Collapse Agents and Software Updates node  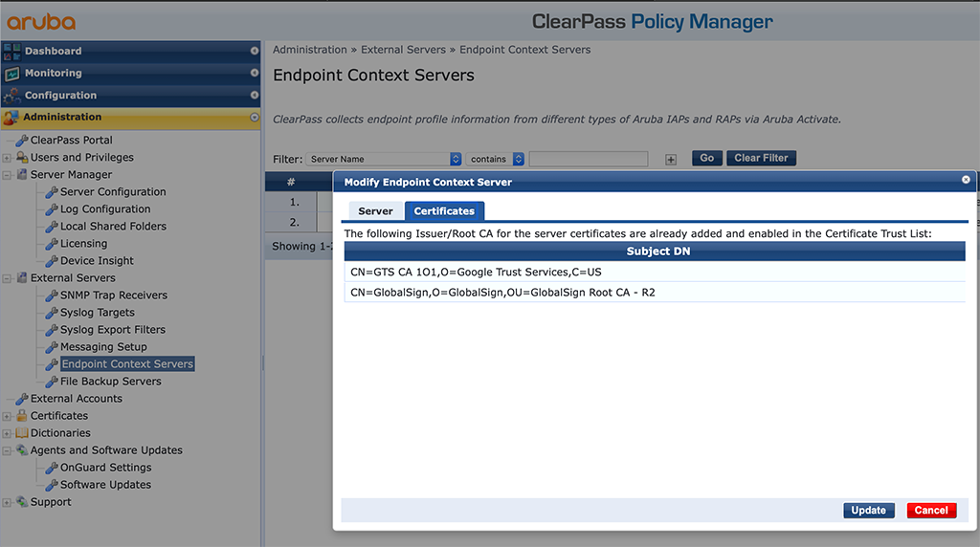click(7, 450)
